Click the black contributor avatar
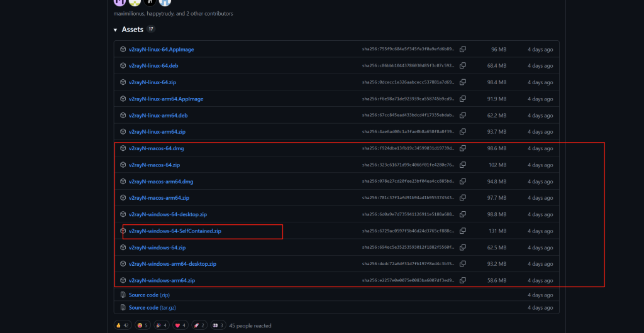This screenshot has height=333, width=644. 150,2
